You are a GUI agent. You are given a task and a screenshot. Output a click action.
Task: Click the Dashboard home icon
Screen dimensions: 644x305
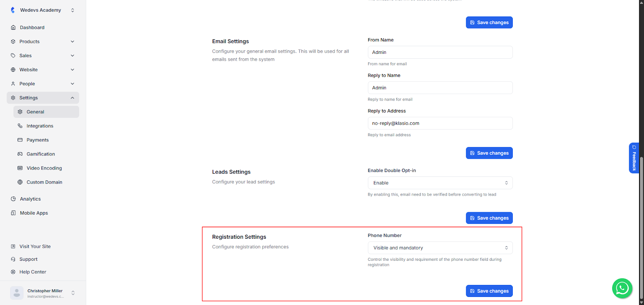pyautogui.click(x=13, y=27)
